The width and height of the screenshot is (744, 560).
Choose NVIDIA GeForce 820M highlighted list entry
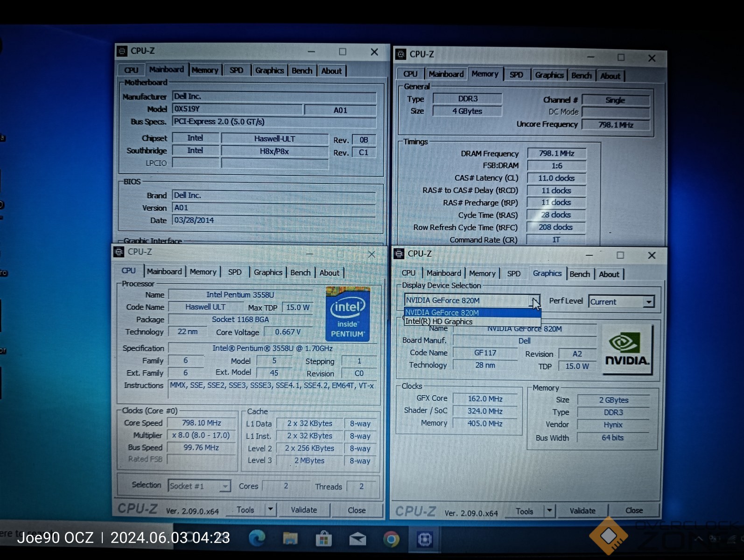472,313
